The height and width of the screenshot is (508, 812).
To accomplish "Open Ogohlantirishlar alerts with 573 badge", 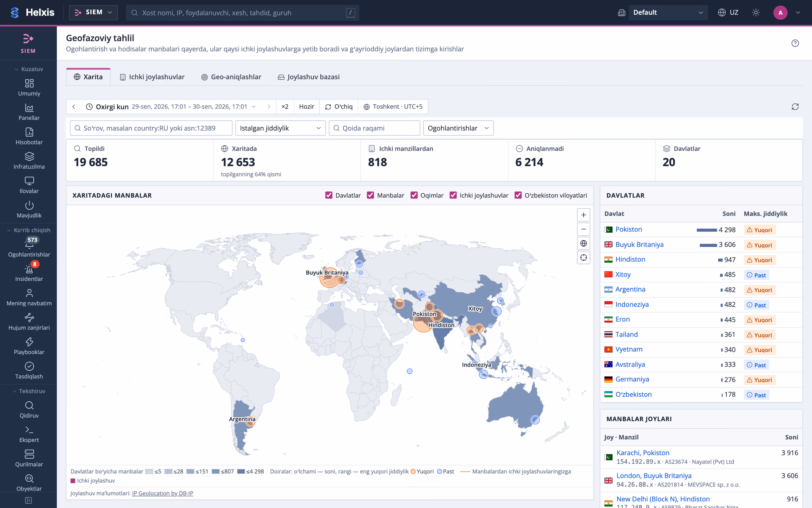I will point(29,248).
